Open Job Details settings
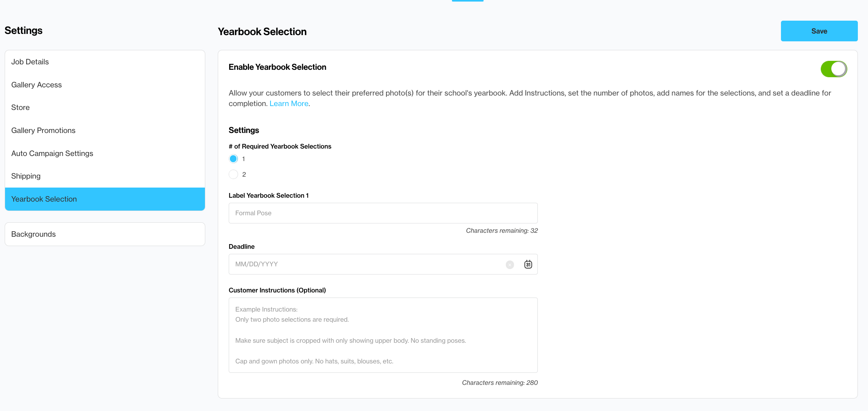The width and height of the screenshot is (868, 411). pos(105,62)
